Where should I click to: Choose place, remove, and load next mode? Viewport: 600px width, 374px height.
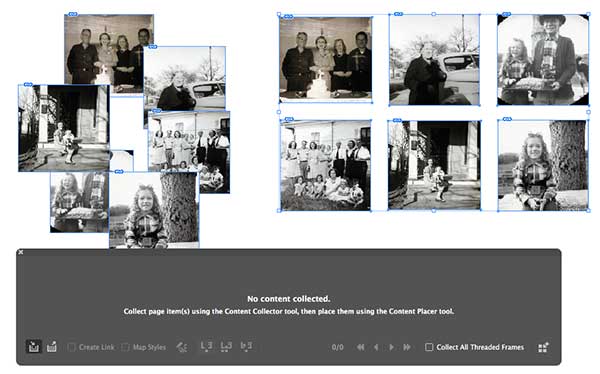207,346
